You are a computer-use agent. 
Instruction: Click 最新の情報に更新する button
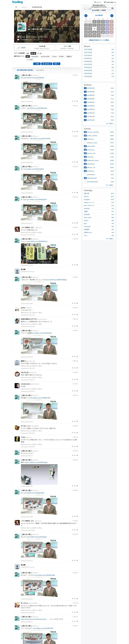(x=99, y=5)
